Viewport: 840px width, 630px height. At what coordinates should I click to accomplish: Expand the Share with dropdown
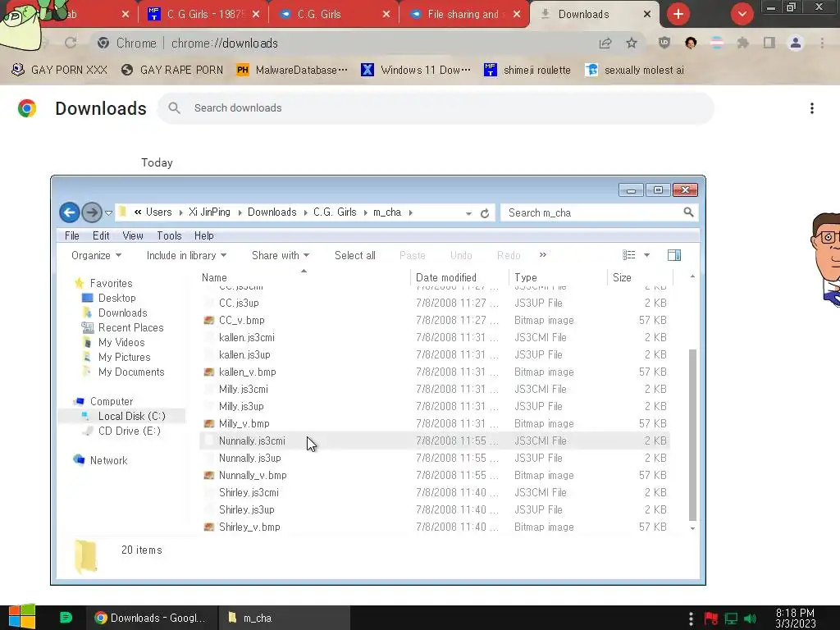[281, 256]
